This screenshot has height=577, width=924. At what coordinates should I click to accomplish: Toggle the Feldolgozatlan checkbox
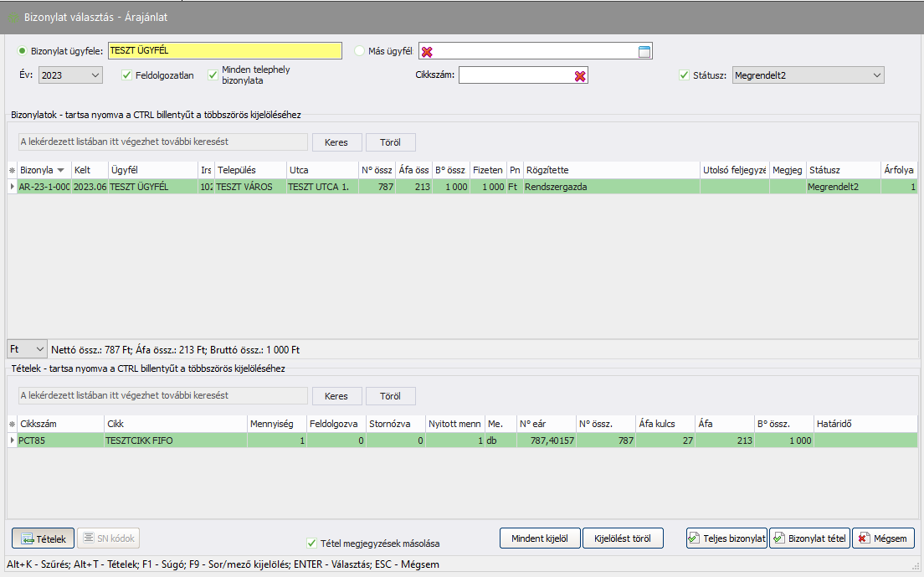(127, 75)
